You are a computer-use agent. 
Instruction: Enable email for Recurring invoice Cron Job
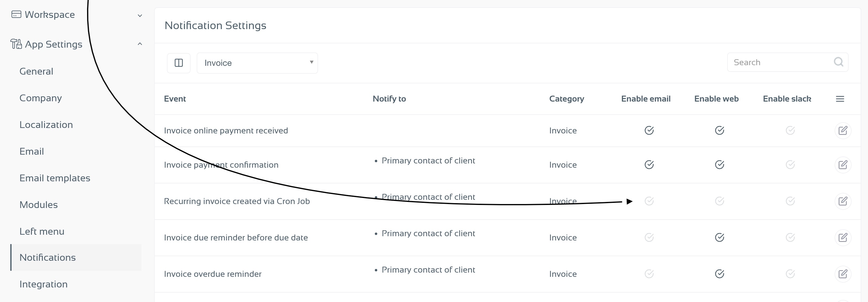pyautogui.click(x=649, y=201)
